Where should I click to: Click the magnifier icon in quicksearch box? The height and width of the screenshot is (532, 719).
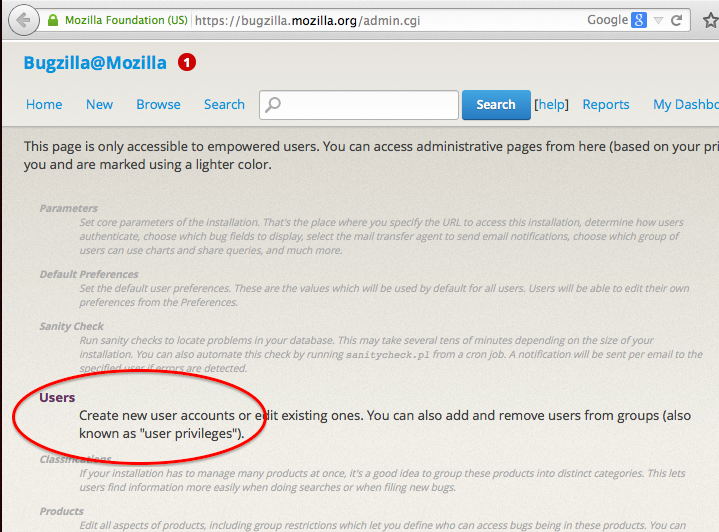click(x=273, y=105)
